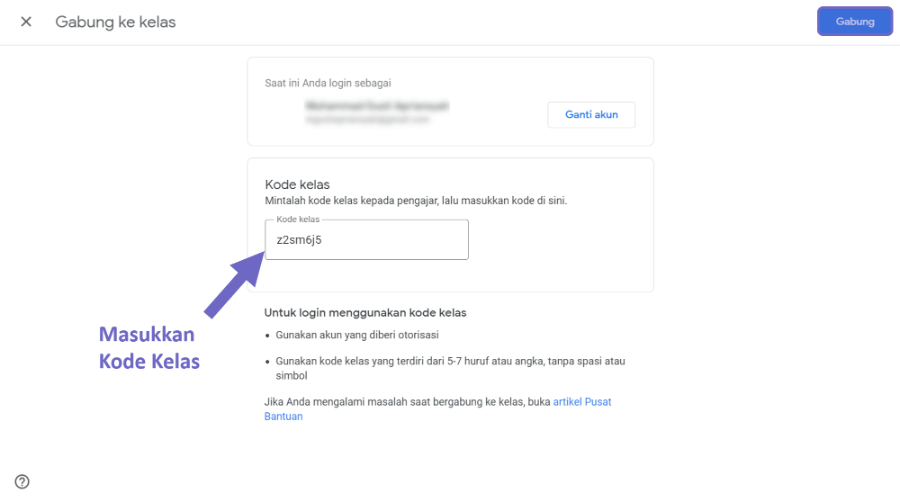Click the Gunakan akun yang diberi otorisasi bullet
The image size is (900, 502).
point(357,335)
